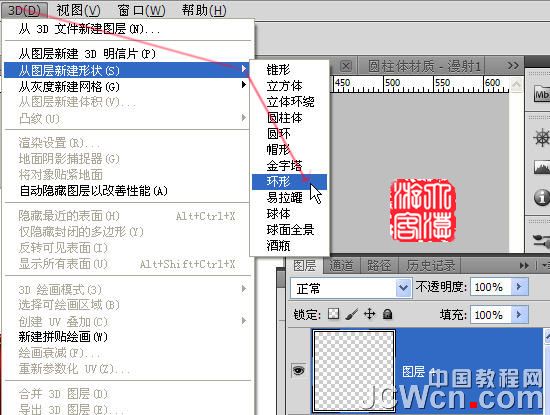Toggle lock position move icon
The image size is (550, 415).
(x=370, y=314)
